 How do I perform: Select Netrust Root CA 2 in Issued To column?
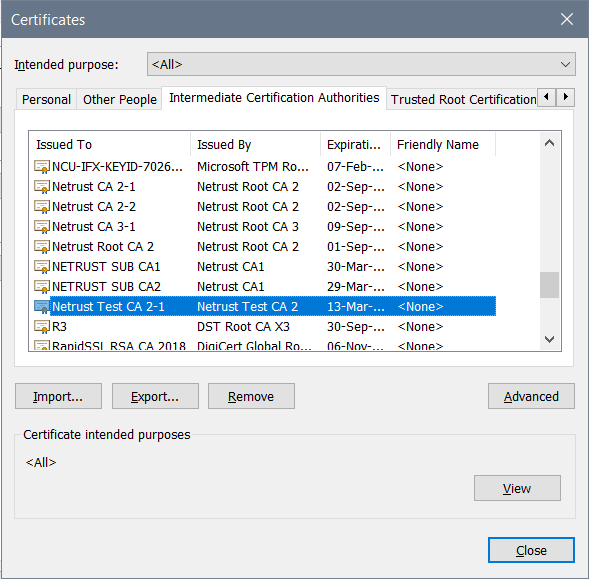(103, 246)
